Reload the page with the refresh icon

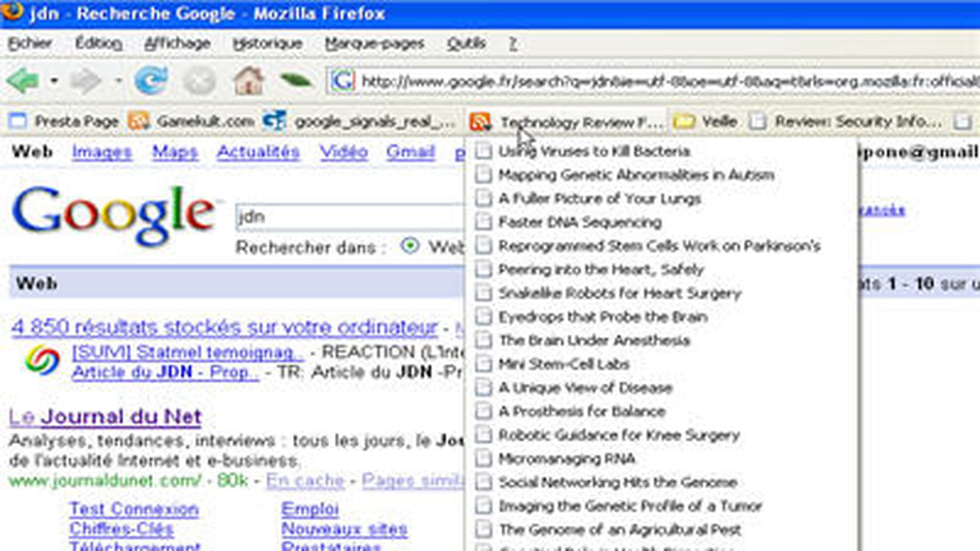(151, 80)
